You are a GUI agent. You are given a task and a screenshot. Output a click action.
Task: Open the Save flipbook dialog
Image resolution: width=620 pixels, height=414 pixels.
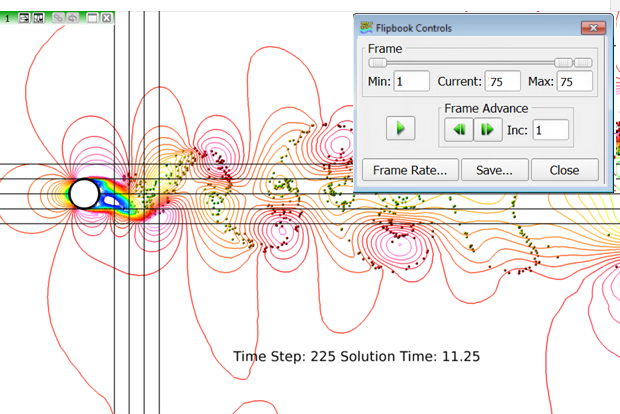494,170
